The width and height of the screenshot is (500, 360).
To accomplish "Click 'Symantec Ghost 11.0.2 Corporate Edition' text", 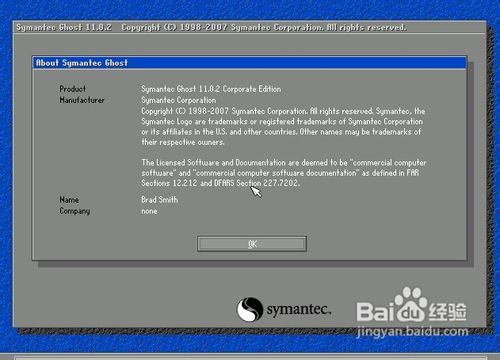I will (x=211, y=89).
